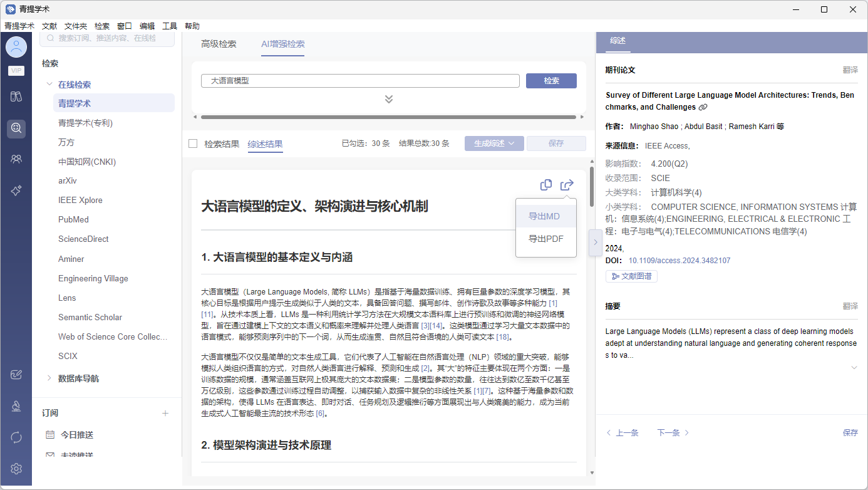
Task: Collapse the 在线检索 tree node
Action: pos(49,85)
